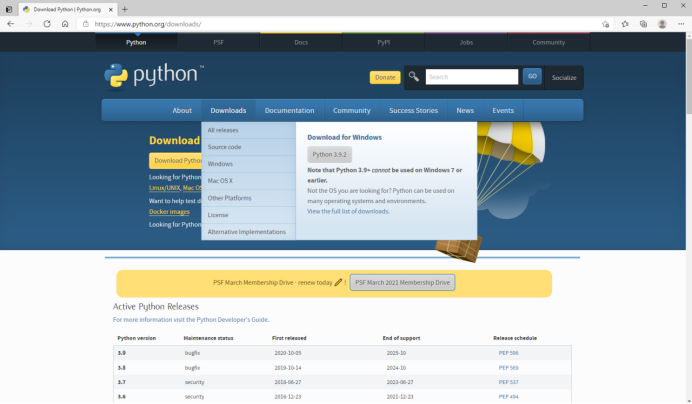Choose Other Platforms from Downloads menu

point(248,198)
